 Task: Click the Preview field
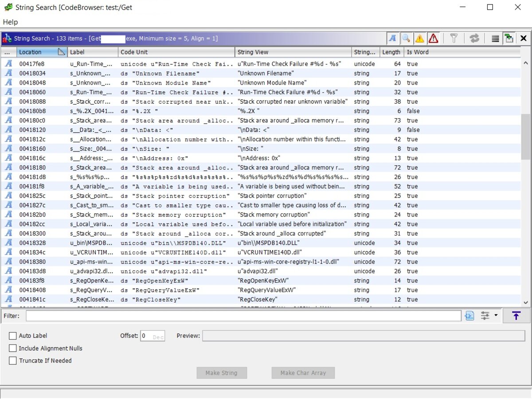pos(364,336)
